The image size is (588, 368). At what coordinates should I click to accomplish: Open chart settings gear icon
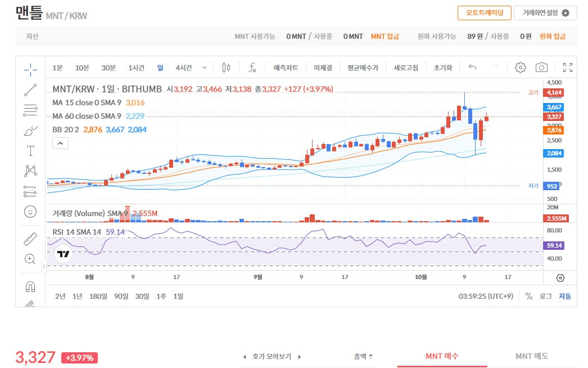[x=520, y=68]
